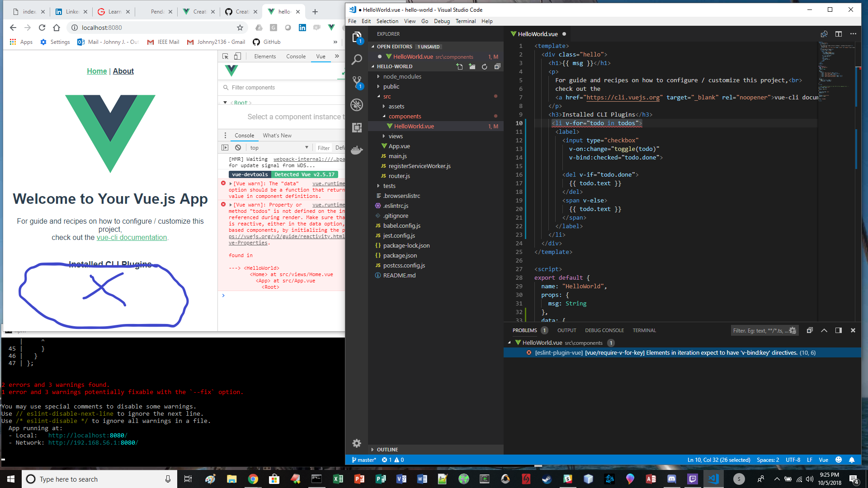Open the console context 'top' dropdown

tap(278, 148)
